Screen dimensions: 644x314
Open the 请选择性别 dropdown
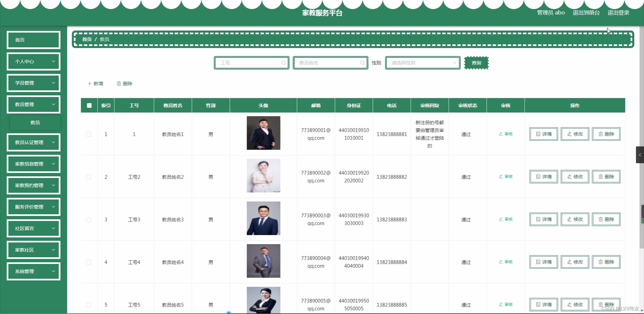tap(422, 63)
